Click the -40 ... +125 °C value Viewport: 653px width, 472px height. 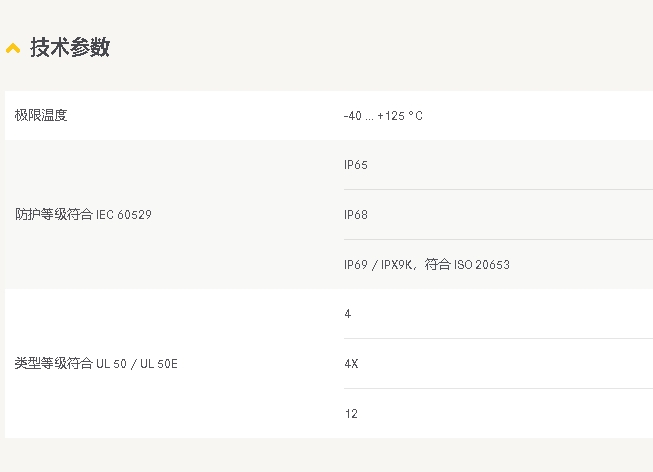(383, 116)
